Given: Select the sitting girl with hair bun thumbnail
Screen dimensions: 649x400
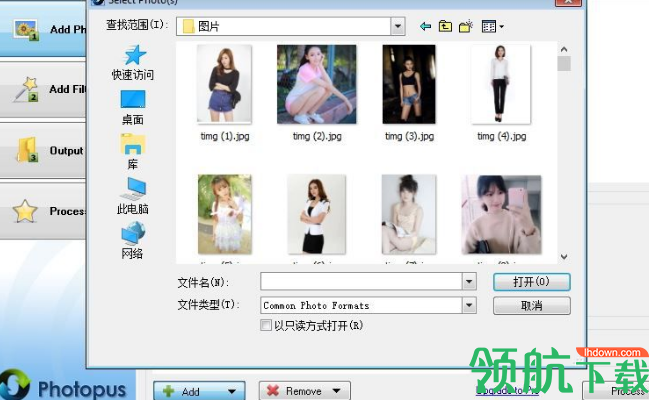Looking at the screenshot, I should coord(409,214).
